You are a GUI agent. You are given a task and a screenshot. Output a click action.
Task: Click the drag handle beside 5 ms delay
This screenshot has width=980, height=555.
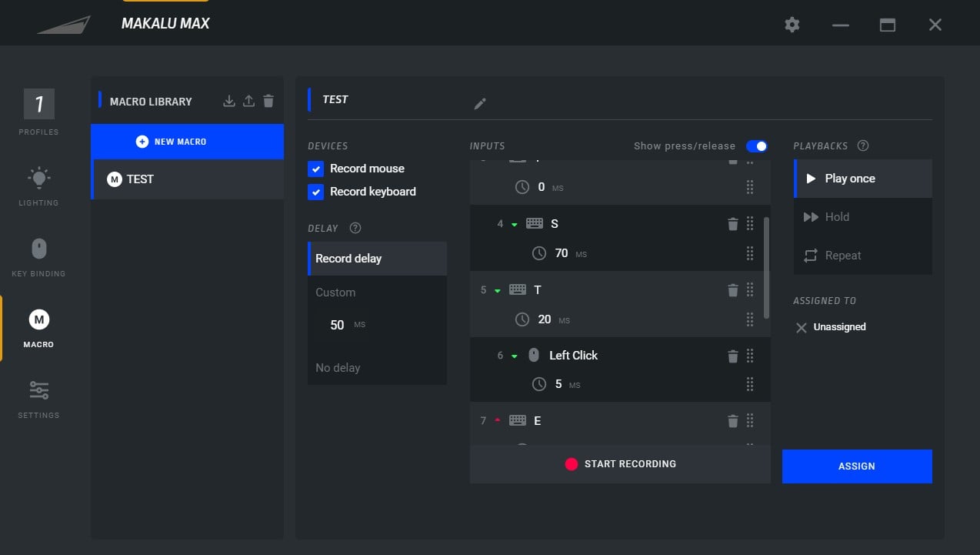click(x=750, y=384)
